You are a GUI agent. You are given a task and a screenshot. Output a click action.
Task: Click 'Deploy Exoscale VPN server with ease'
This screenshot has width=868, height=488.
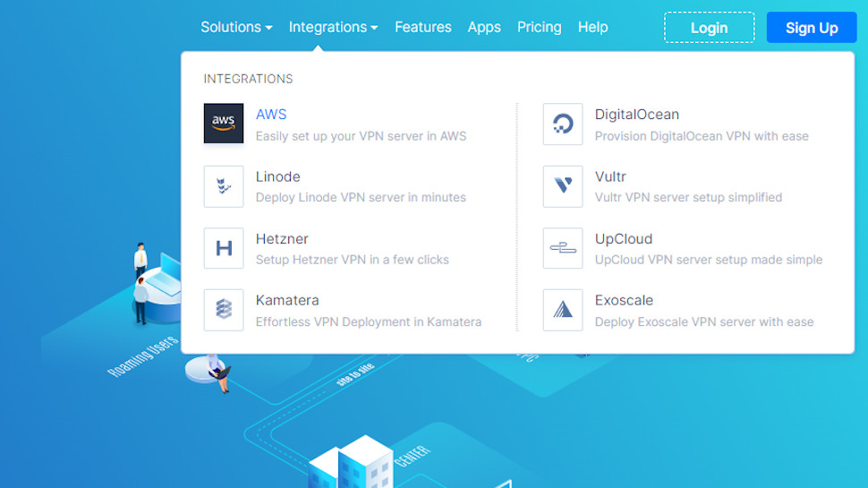point(704,321)
